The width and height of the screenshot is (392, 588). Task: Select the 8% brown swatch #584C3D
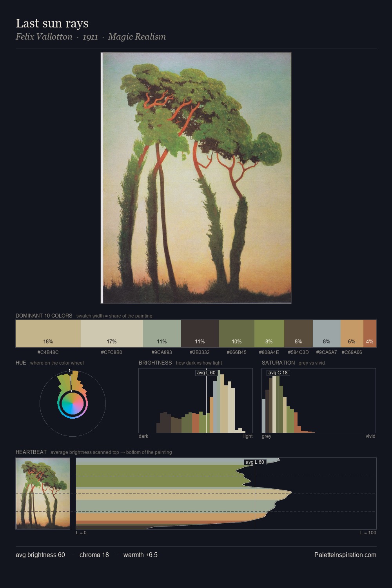click(298, 334)
